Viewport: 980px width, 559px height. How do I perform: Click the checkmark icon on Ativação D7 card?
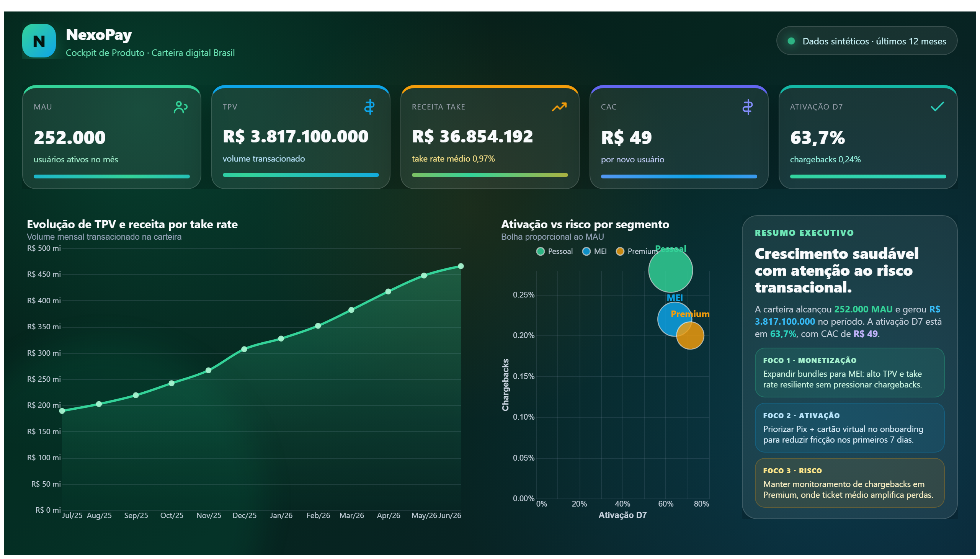click(937, 106)
